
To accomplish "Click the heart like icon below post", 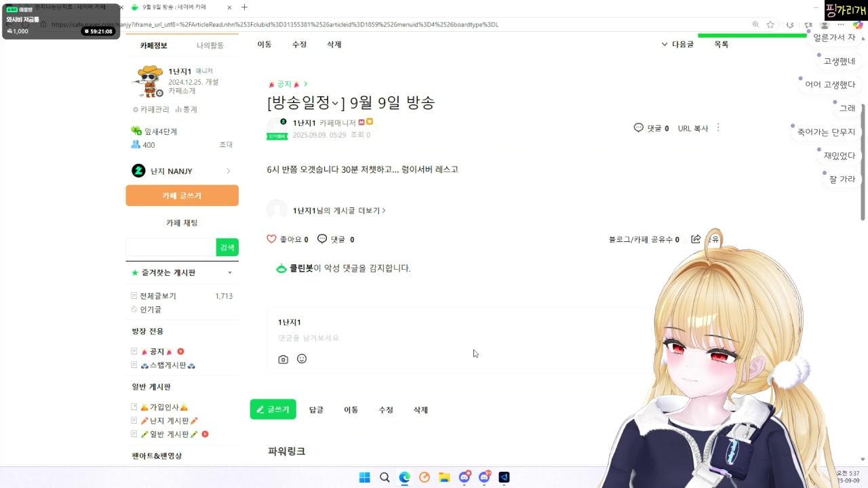I will 271,239.
